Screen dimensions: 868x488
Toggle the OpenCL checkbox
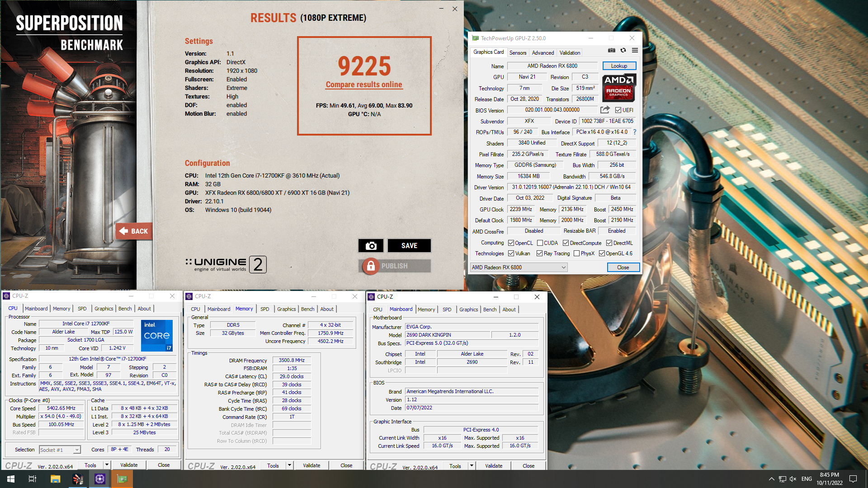511,243
